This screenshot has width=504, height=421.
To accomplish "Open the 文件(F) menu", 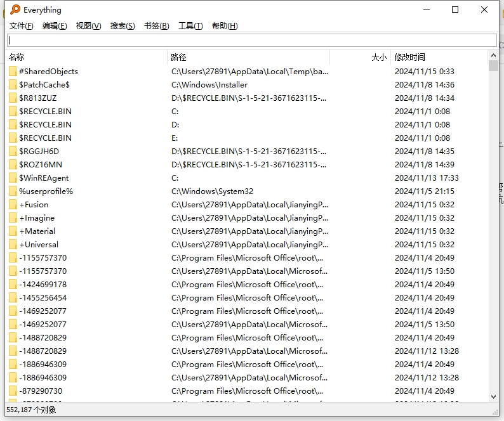I will (21, 26).
